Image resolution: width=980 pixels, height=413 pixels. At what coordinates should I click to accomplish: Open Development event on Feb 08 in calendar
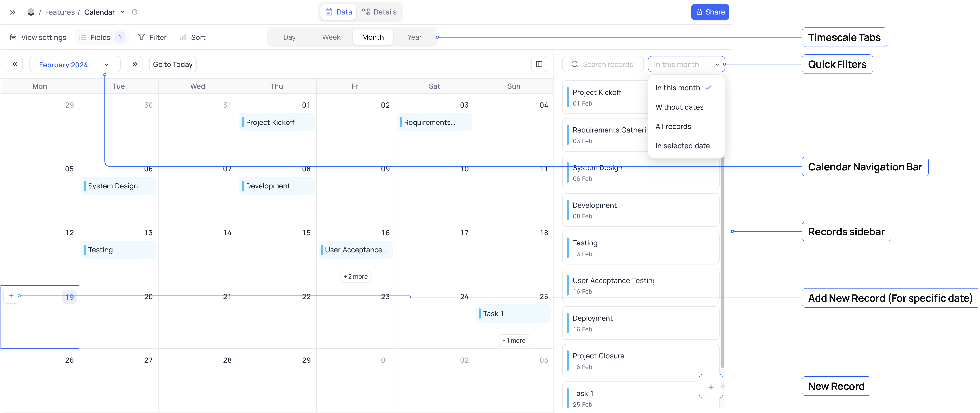pyautogui.click(x=277, y=186)
